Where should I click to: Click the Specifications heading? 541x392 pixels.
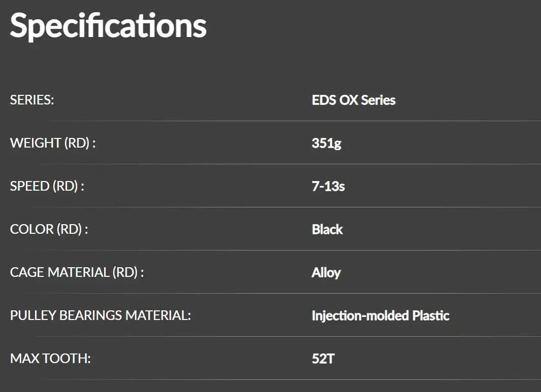pos(108,26)
